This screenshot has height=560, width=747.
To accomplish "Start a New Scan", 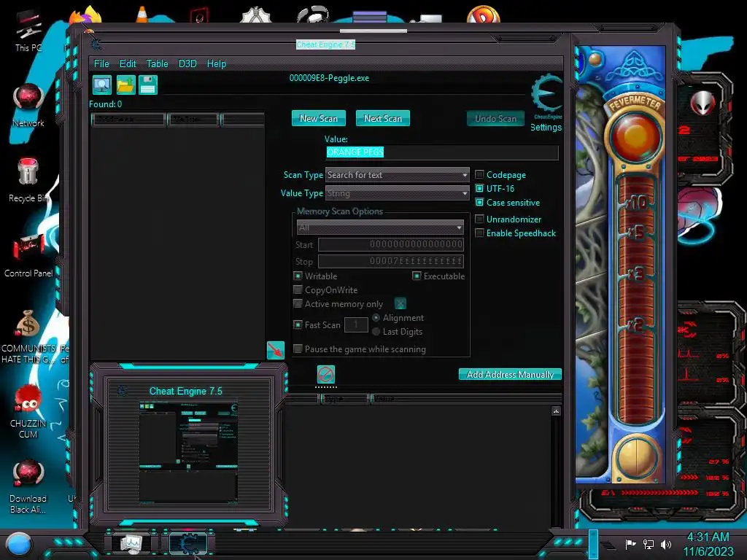I will pos(319,119).
